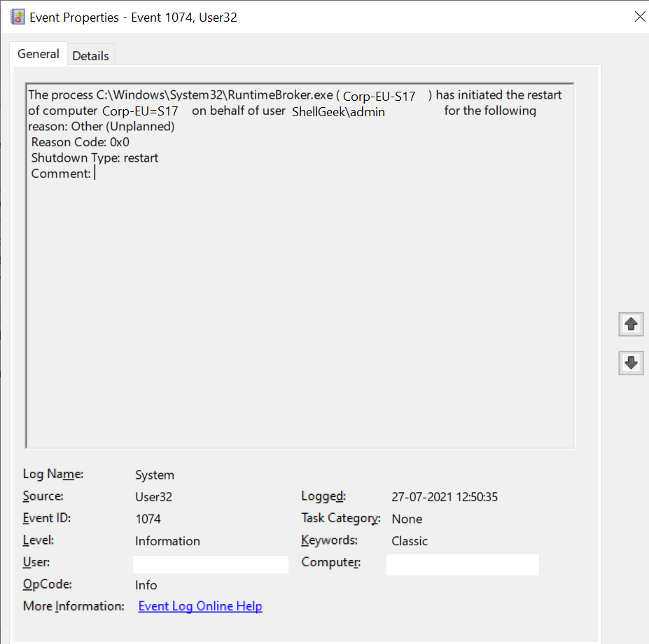Click the Source User32 value
Image resolution: width=649 pixels, height=644 pixels.
(151, 496)
